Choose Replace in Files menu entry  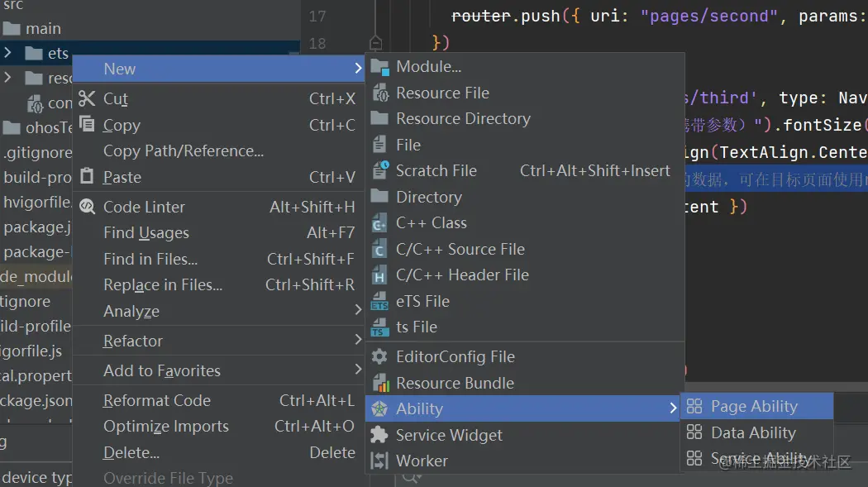[x=219, y=285]
